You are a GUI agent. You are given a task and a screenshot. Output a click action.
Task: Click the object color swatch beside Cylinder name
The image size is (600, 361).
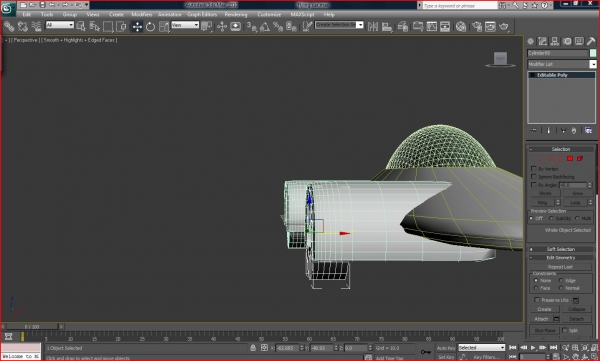click(593, 53)
